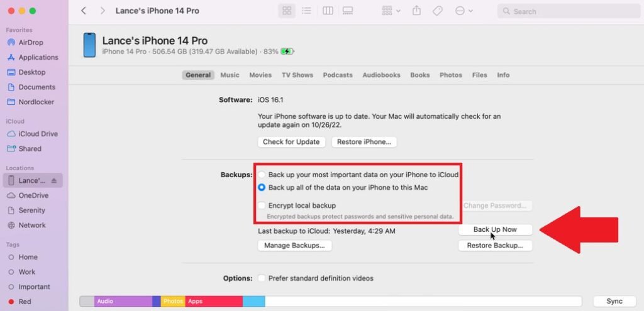Click the Sync button

click(614, 301)
